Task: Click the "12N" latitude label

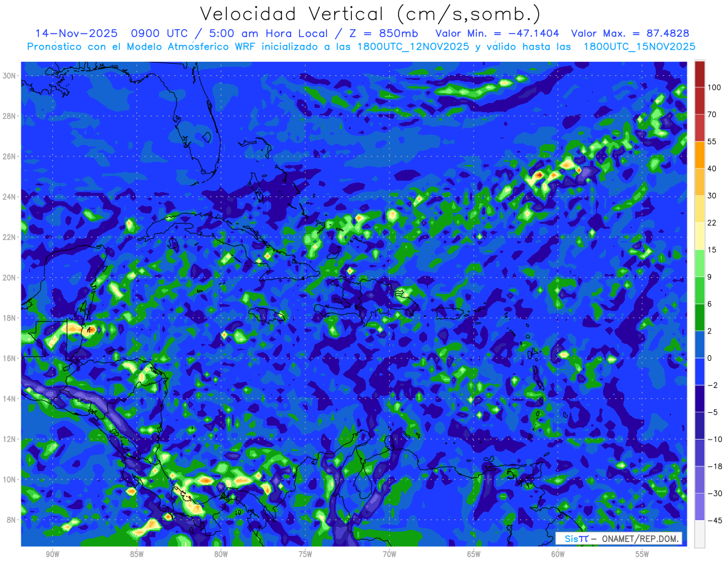Action: tap(9, 439)
